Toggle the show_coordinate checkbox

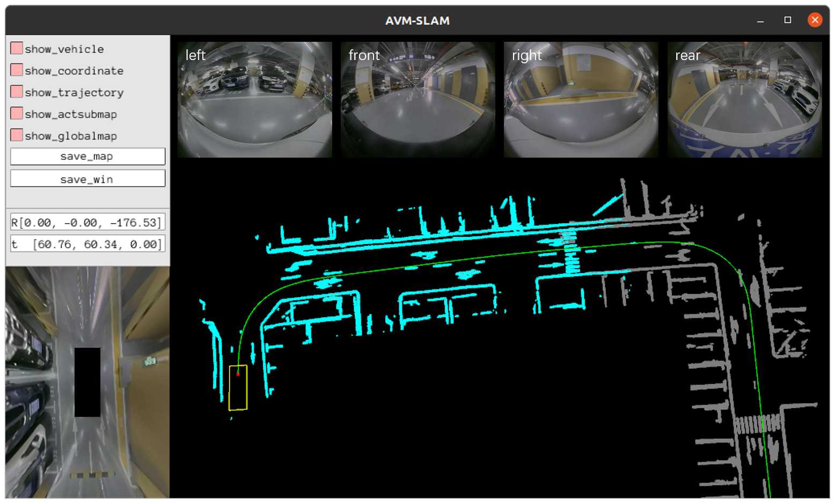point(17,70)
